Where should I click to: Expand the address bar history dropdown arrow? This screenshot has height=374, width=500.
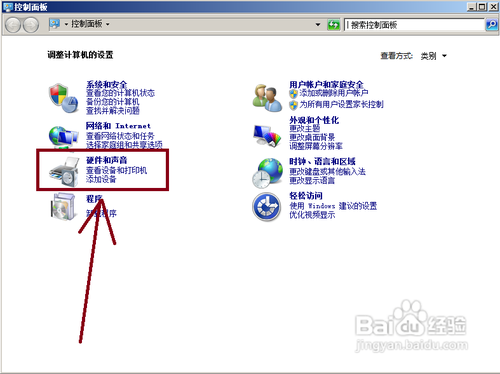pyautogui.click(x=318, y=24)
